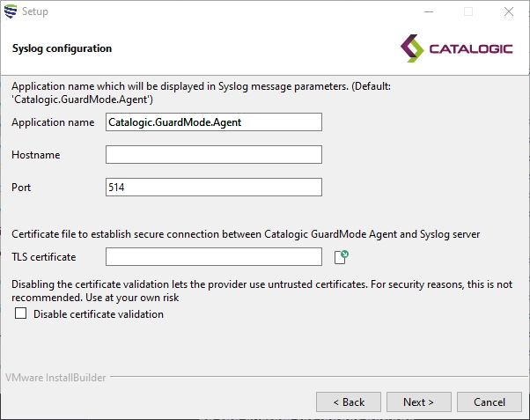Click inside the empty Hostname field

click(213, 155)
